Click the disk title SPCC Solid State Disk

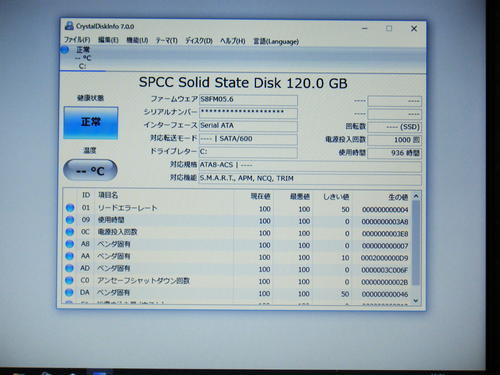tap(243, 83)
